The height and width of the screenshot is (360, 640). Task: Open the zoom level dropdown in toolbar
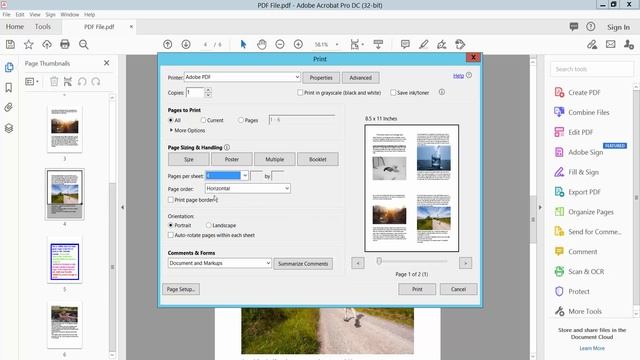pyautogui.click(x=337, y=44)
